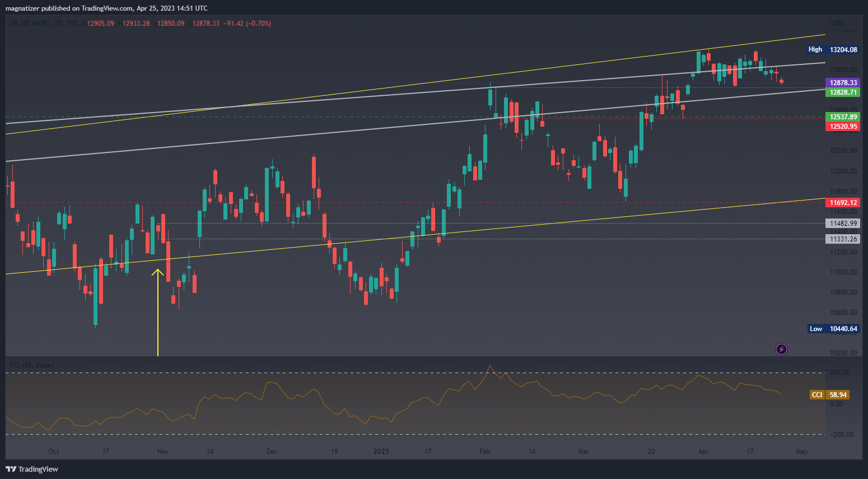The width and height of the screenshot is (868, 479).
Task: Select the gray 11331.26 price label
Action: click(843, 239)
